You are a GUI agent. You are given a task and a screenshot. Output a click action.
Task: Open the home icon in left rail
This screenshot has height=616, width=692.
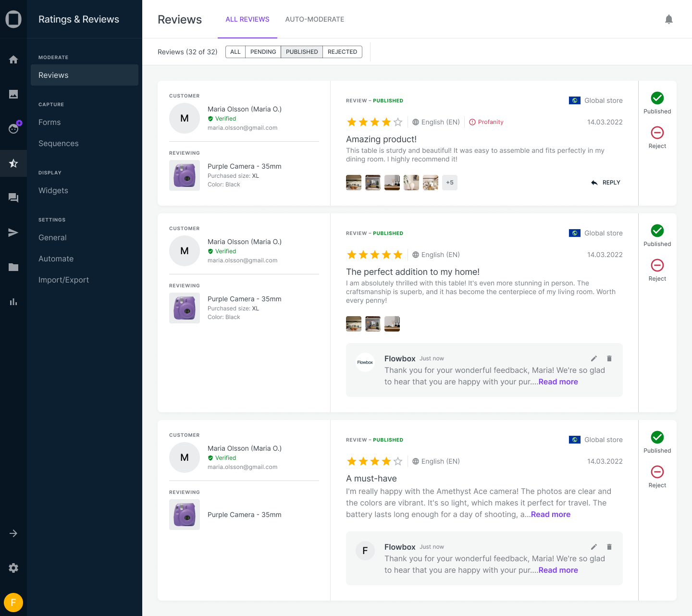[x=13, y=60]
